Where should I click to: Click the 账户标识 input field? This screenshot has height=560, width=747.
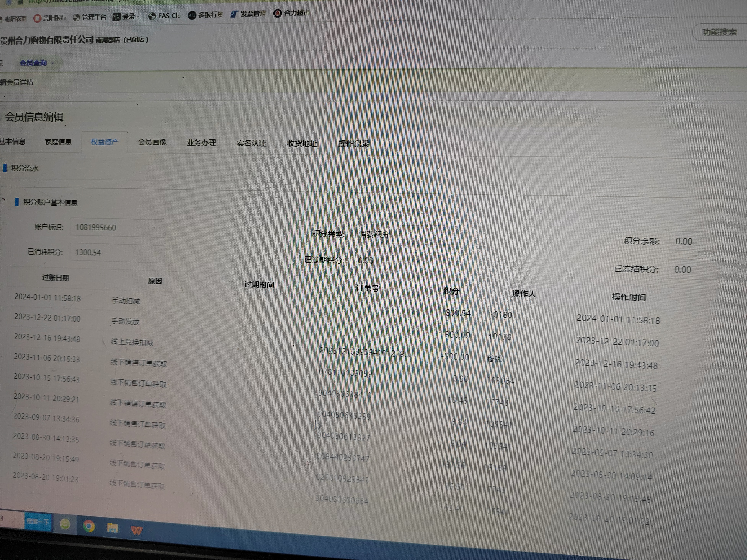[x=117, y=228]
